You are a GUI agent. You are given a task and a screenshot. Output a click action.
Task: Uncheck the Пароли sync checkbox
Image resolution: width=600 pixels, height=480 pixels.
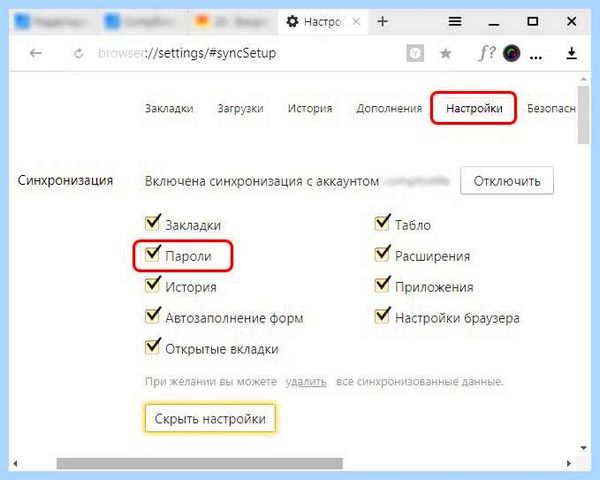(152, 254)
